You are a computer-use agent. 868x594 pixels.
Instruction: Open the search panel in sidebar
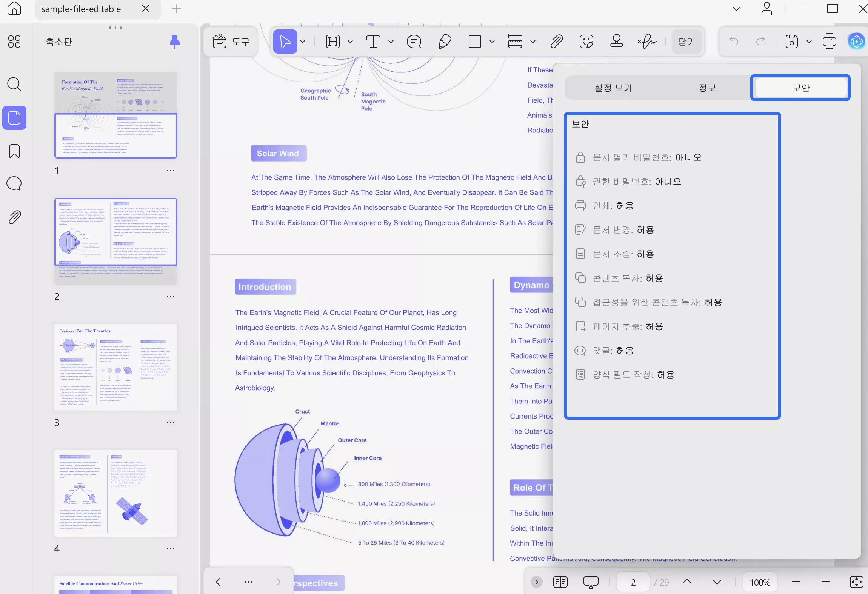[14, 84]
